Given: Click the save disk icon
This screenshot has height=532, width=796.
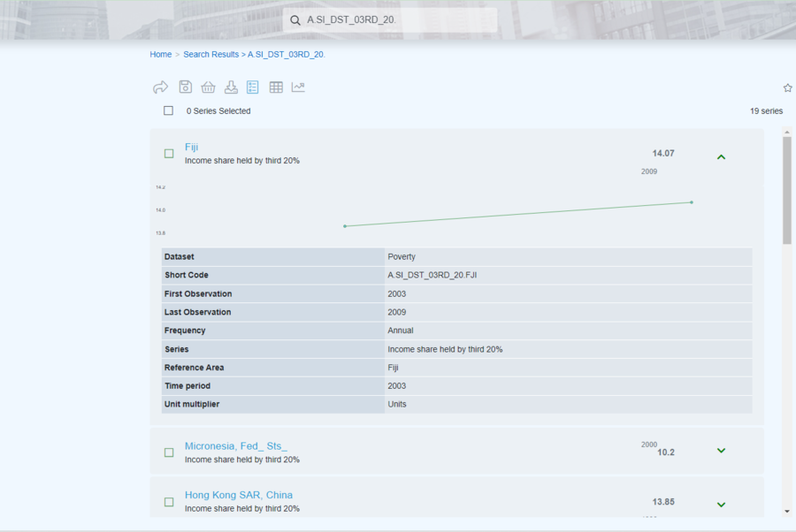Looking at the screenshot, I should pos(185,87).
